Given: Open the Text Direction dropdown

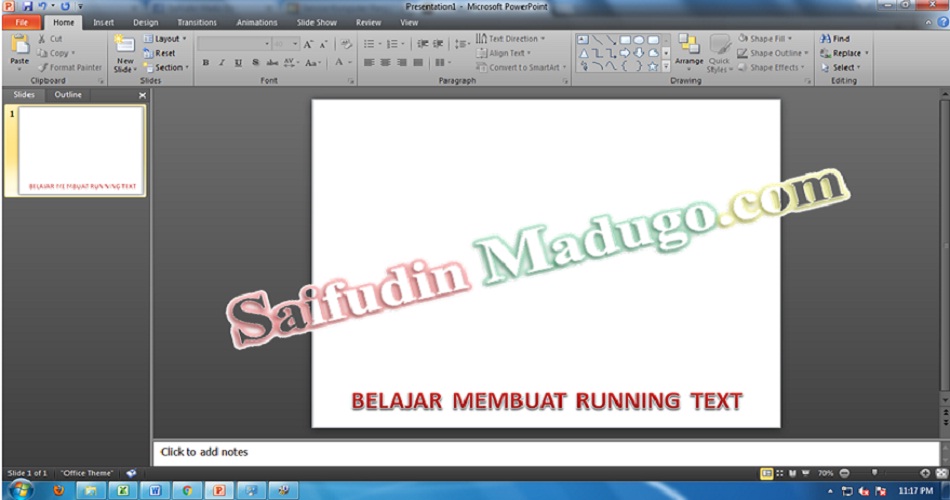Looking at the screenshot, I should (x=510, y=39).
